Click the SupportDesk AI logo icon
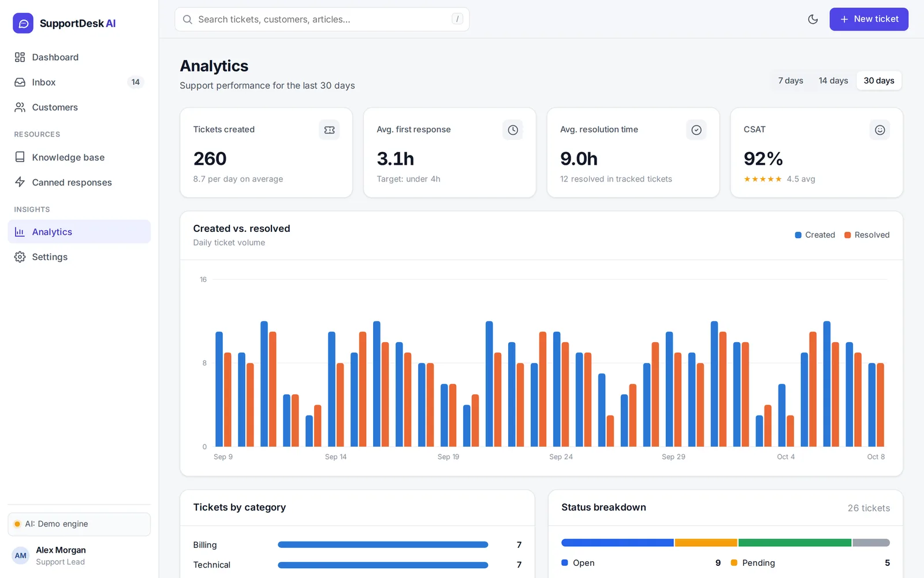924x578 pixels. 23,23
